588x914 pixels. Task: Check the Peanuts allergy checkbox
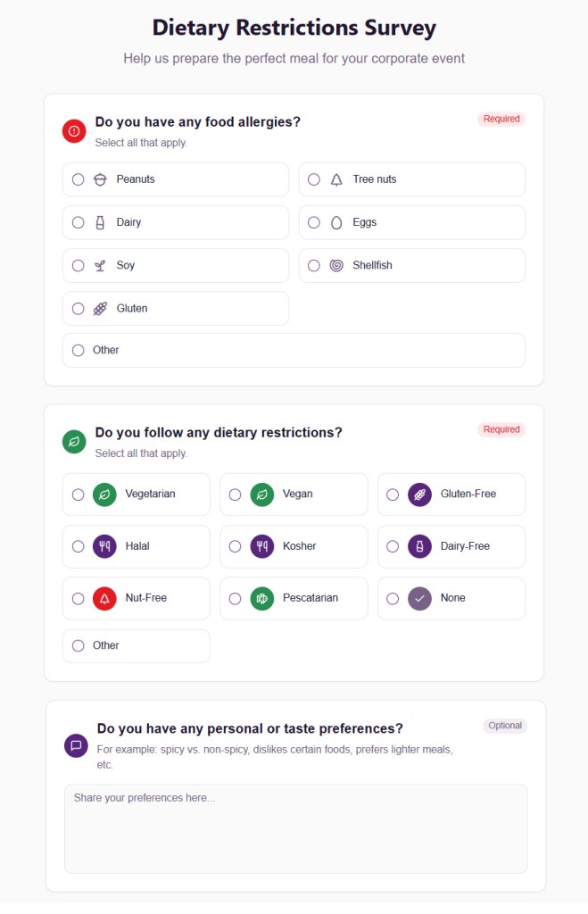pyautogui.click(x=79, y=179)
